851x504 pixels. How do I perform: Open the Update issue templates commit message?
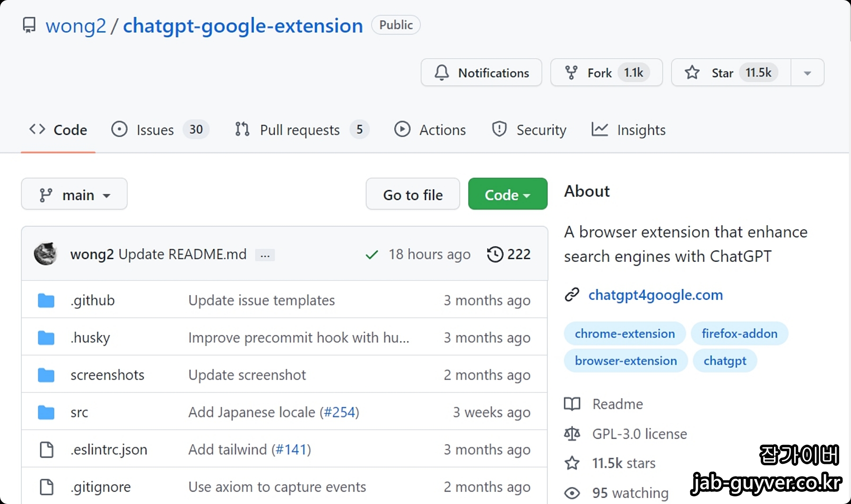(261, 300)
